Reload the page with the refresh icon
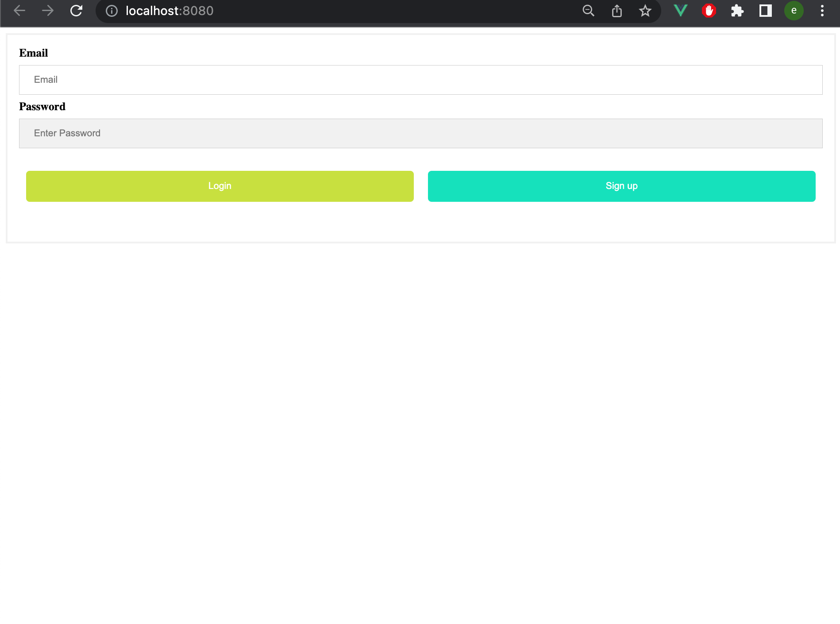Image resolution: width=840 pixels, height=624 pixels. [x=76, y=11]
